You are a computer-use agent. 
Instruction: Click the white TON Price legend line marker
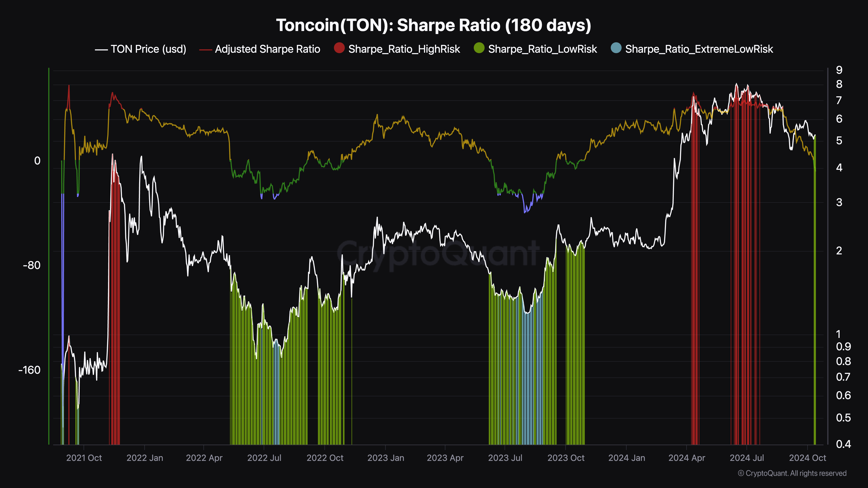[101, 50]
